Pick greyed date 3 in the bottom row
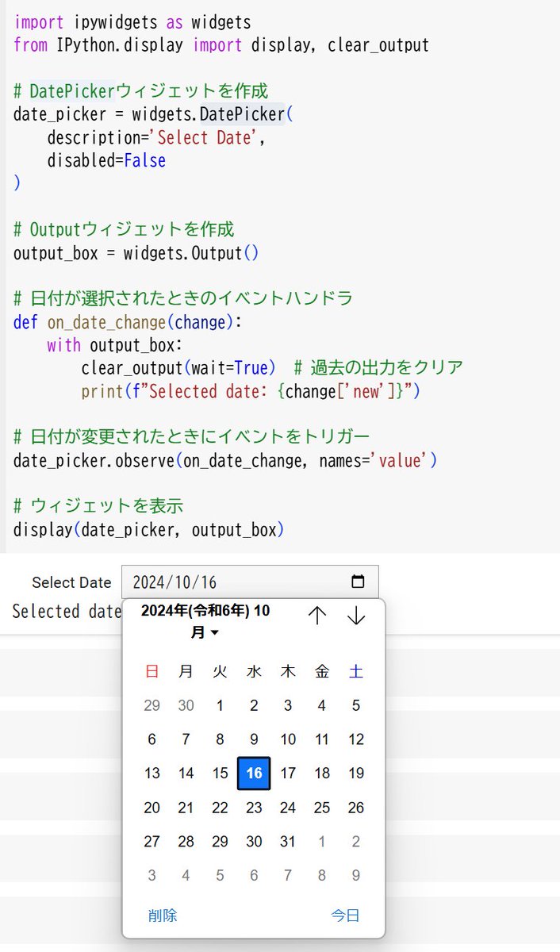The image size is (560, 952). pos(152,876)
